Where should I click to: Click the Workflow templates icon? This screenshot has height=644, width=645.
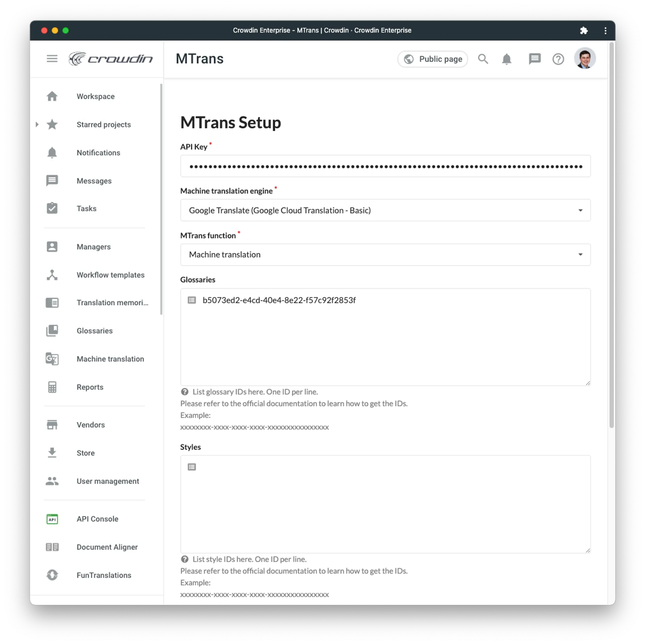pyautogui.click(x=52, y=275)
